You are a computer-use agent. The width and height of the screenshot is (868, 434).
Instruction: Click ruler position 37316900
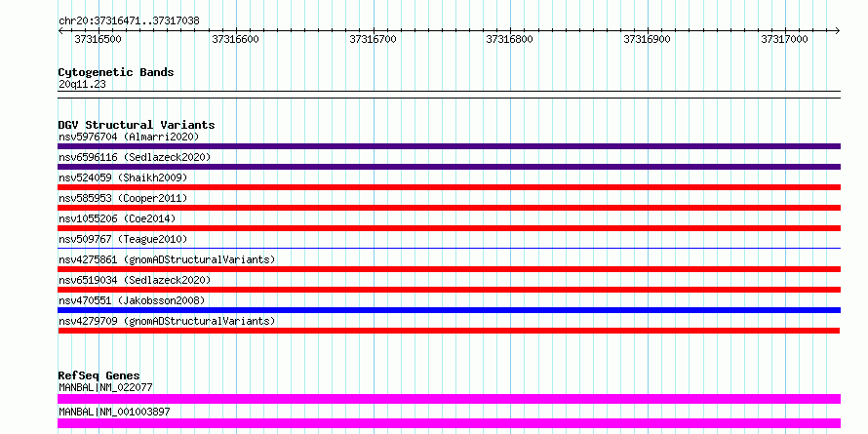point(647,39)
